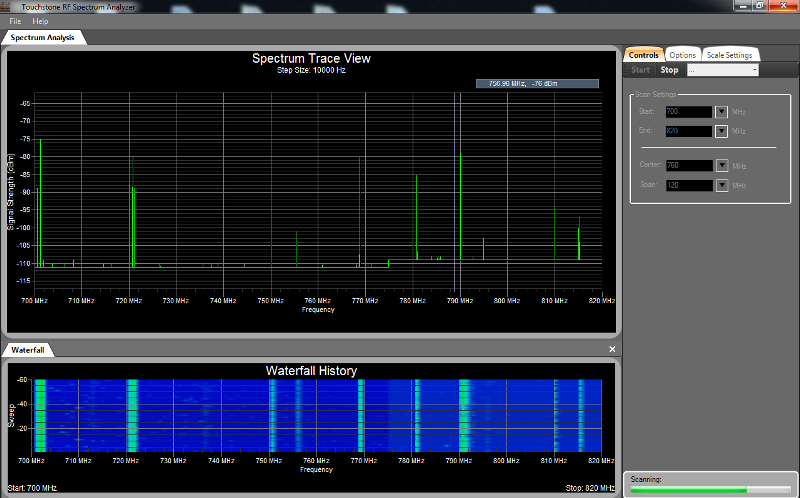This screenshot has height=498, width=800.
Task: Click the Waterfall History title
Action: pyautogui.click(x=311, y=371)
